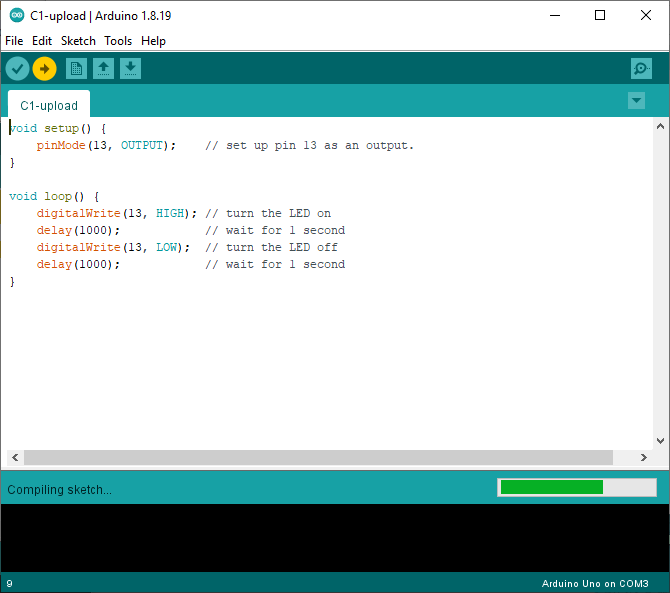Open the Edit menu
Viewport: 670px width, 593px height.
click(42, 41)
